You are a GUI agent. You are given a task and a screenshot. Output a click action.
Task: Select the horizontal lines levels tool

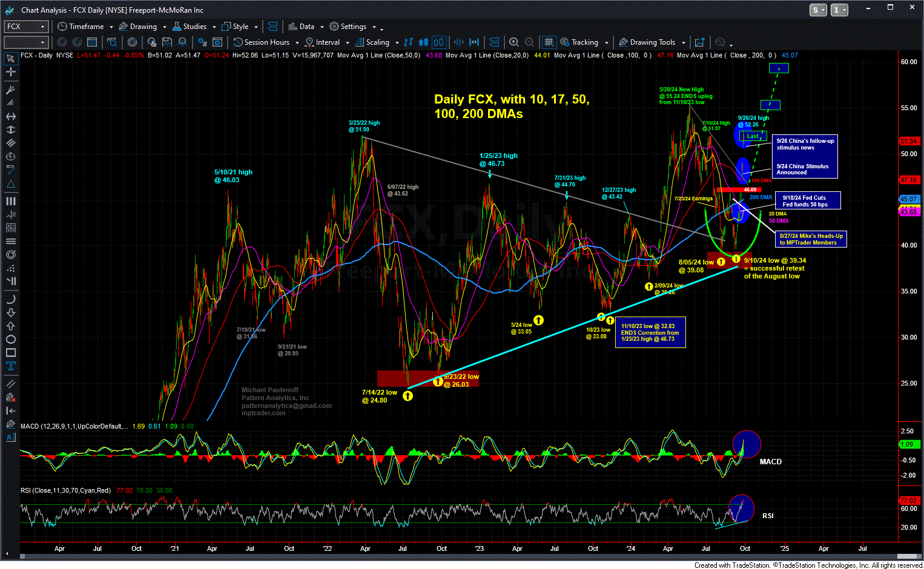(10, 241)
